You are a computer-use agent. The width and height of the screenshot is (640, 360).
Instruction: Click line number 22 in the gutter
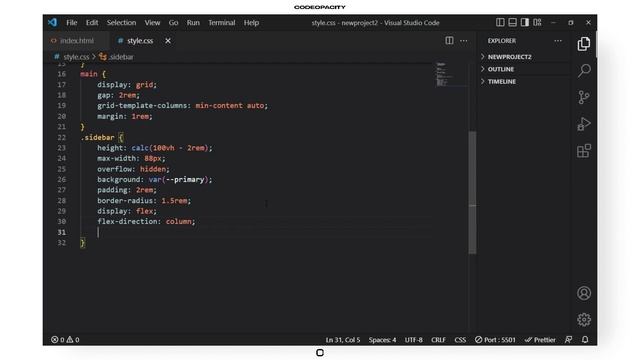click(62, 137)
